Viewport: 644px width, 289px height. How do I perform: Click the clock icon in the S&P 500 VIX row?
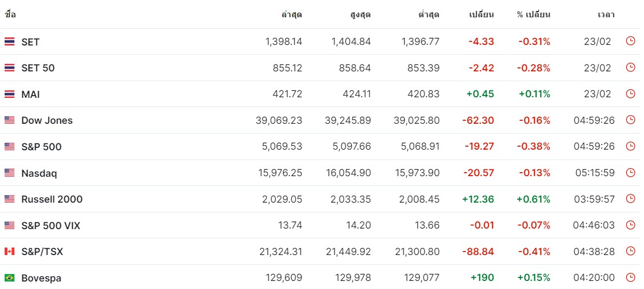tap(630, 225)
